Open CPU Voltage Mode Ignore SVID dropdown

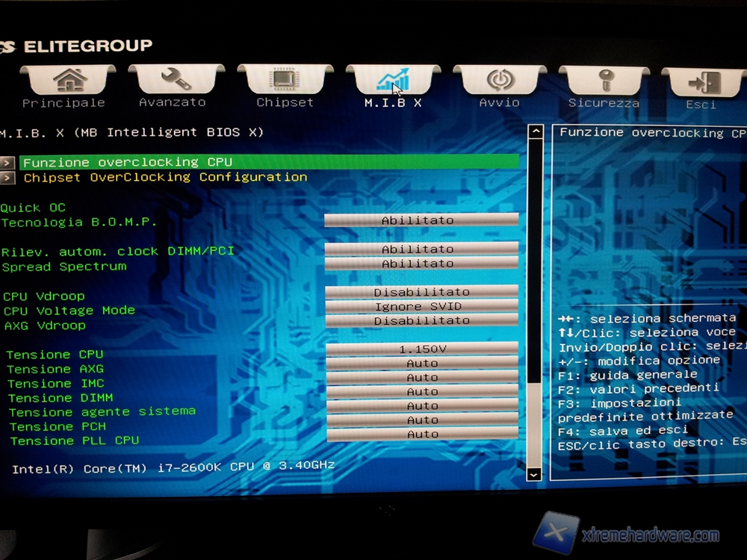(x=421, y=306)
